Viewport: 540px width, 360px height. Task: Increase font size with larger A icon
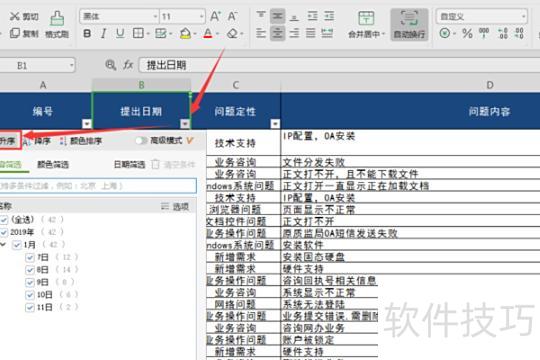point(215,16)
